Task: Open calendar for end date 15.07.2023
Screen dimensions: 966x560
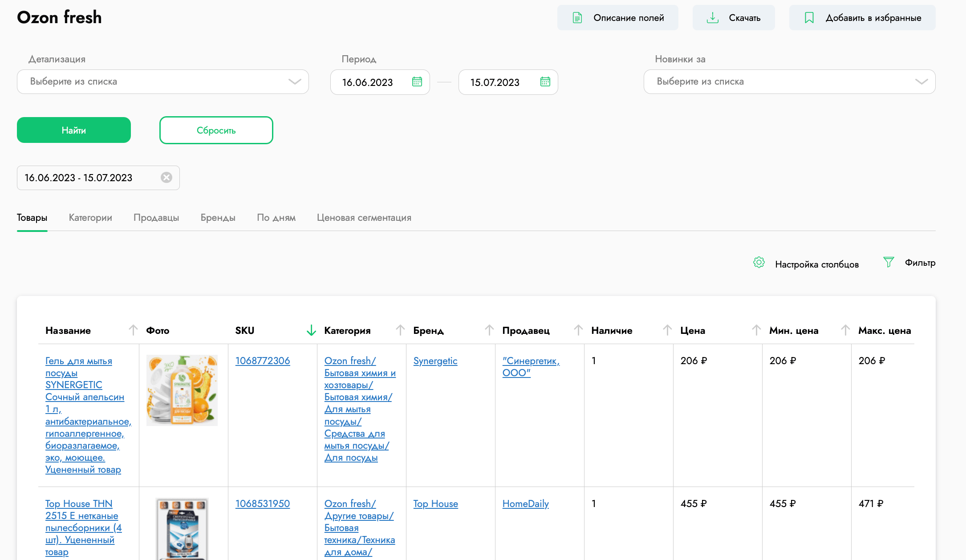Action: (545, 81)
